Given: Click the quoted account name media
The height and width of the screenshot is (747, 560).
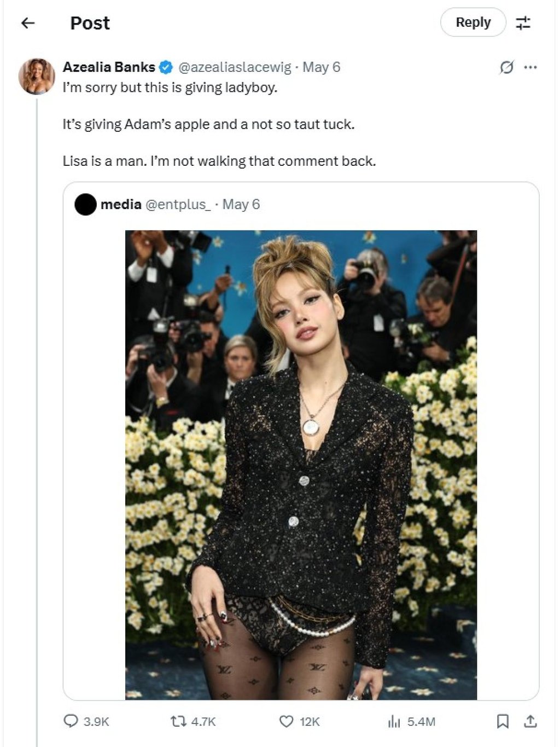Looking at the screenshot, I should click(121, 204).
